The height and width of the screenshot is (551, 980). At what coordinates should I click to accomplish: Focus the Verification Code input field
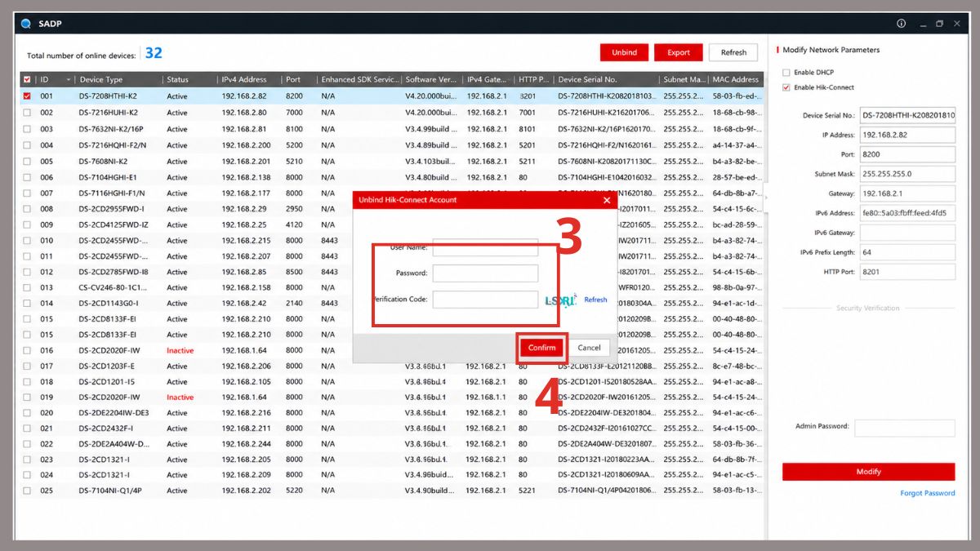(485, 300)
